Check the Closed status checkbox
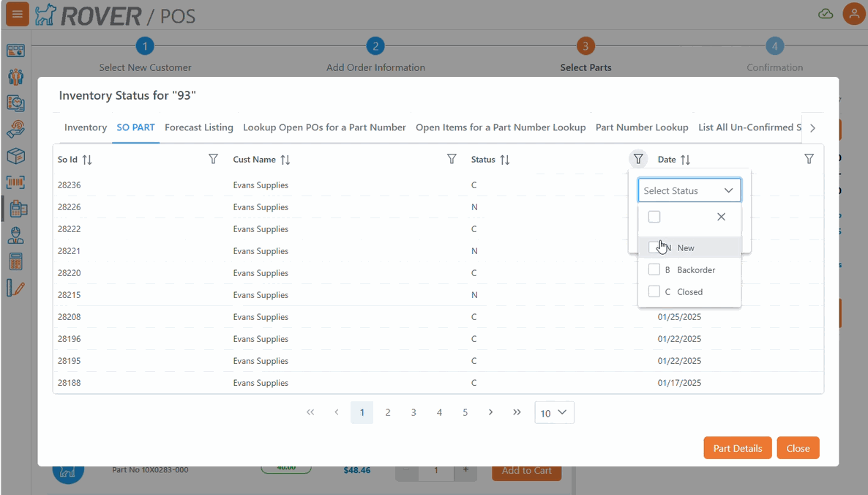The height and width of the screenshot is (495, 868). pos(655,291)
